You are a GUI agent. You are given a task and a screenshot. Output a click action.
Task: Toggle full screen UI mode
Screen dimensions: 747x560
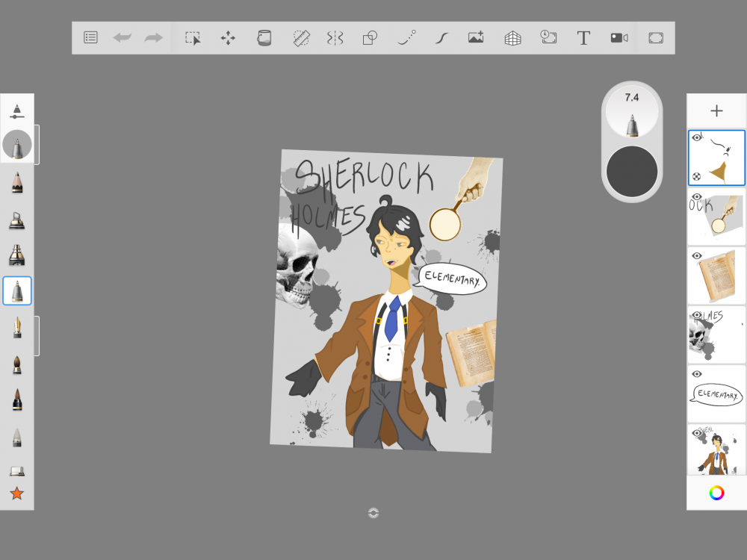point(656,37)
